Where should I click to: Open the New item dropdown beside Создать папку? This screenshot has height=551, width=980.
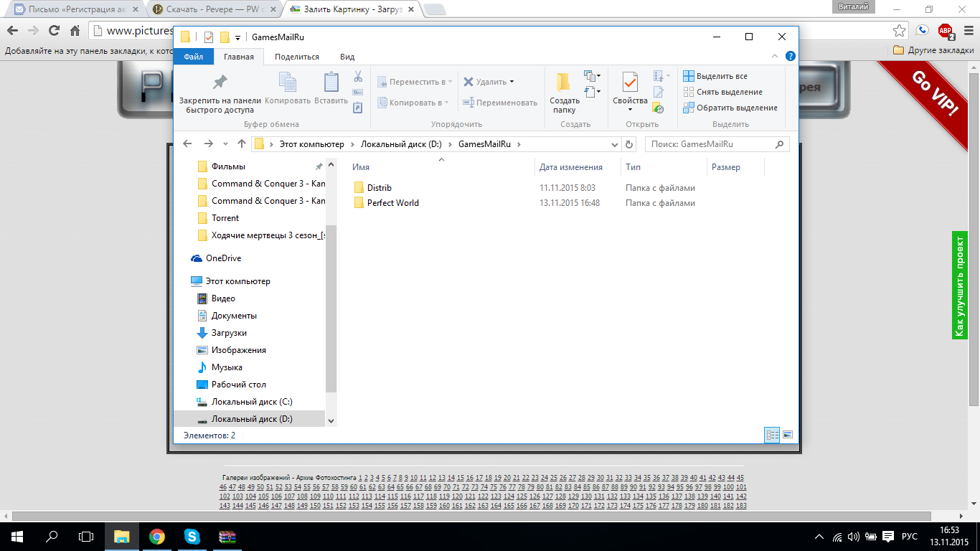point(592,75)
